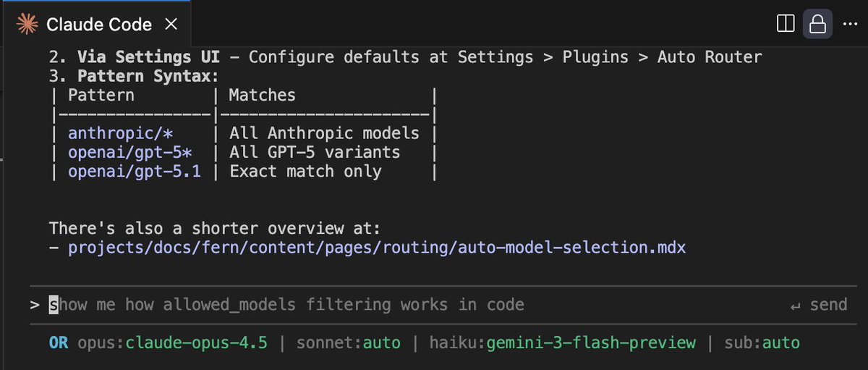Close the Claude Code tab
Viewport: 868px width, 370px height.
pos(171,25)
